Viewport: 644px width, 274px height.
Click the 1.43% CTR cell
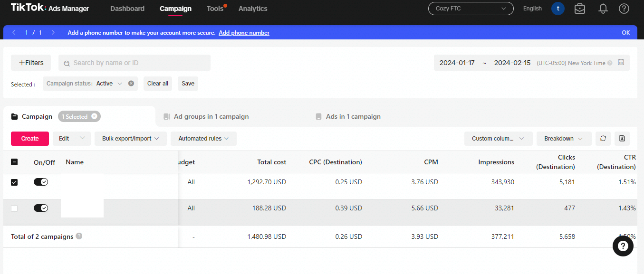[627, 208]
